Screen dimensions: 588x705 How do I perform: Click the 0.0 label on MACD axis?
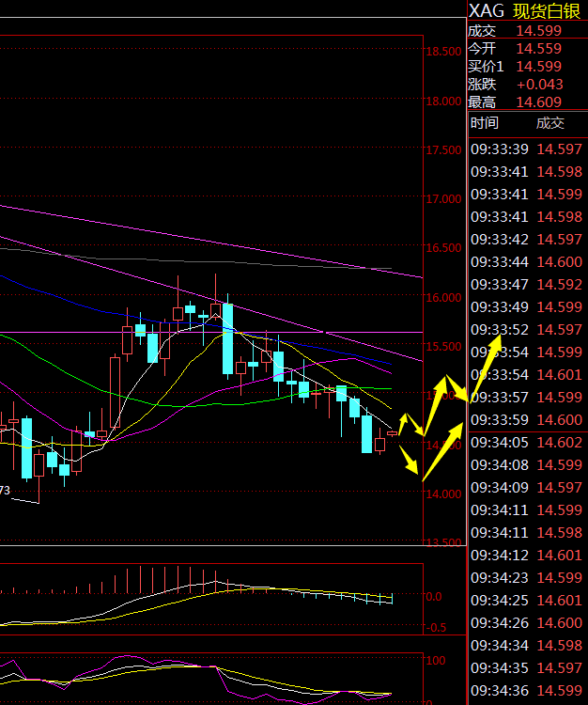pos(433,597)
